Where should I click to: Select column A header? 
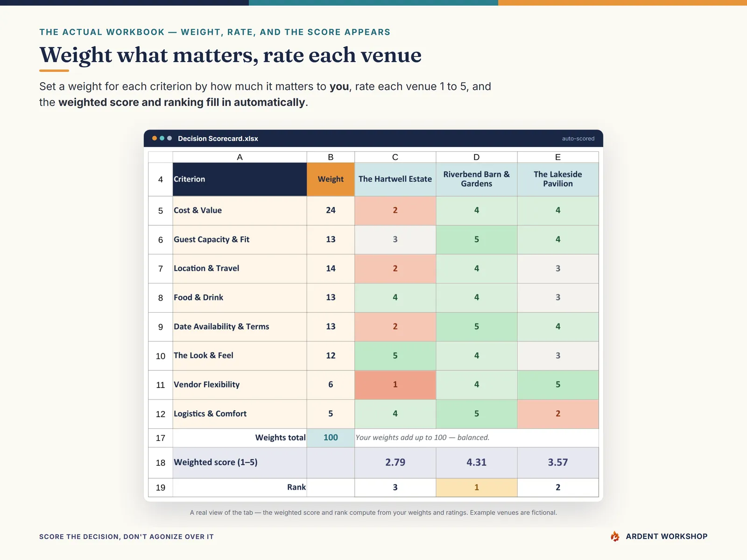click(x=240, y=157)
